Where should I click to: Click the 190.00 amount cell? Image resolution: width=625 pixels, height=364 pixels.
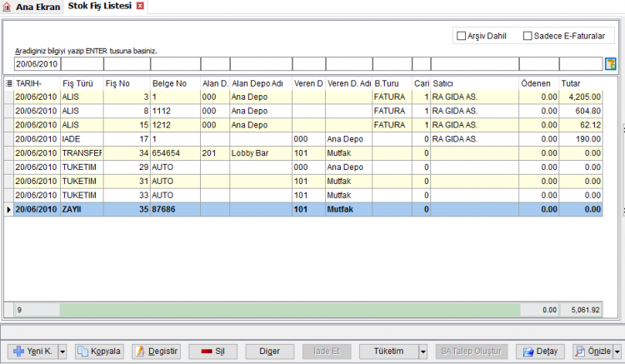coord(581,139)
